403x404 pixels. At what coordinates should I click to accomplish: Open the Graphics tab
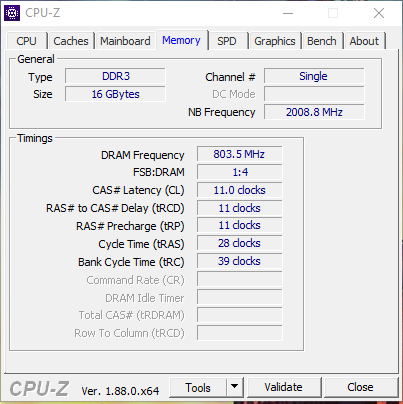[x=275, y=41]
